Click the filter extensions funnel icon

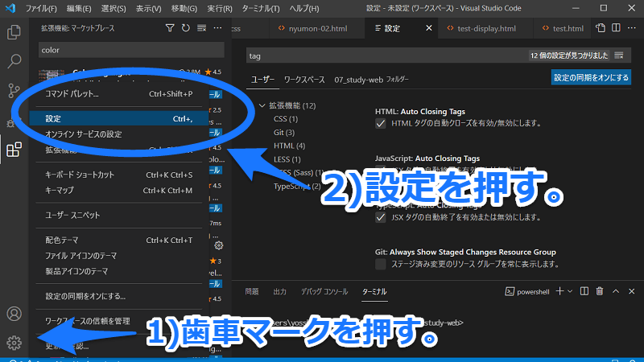pyautogui.click(x=170, y=28)
